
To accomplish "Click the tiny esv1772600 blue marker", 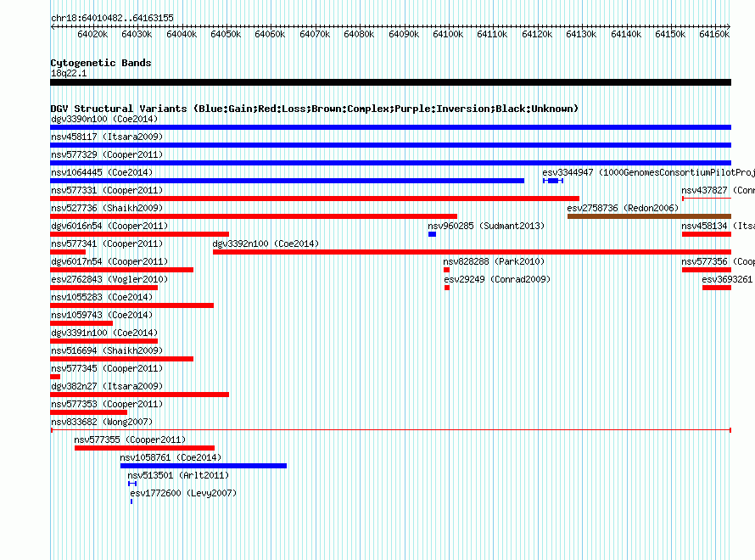I will (x=131, y=501).
